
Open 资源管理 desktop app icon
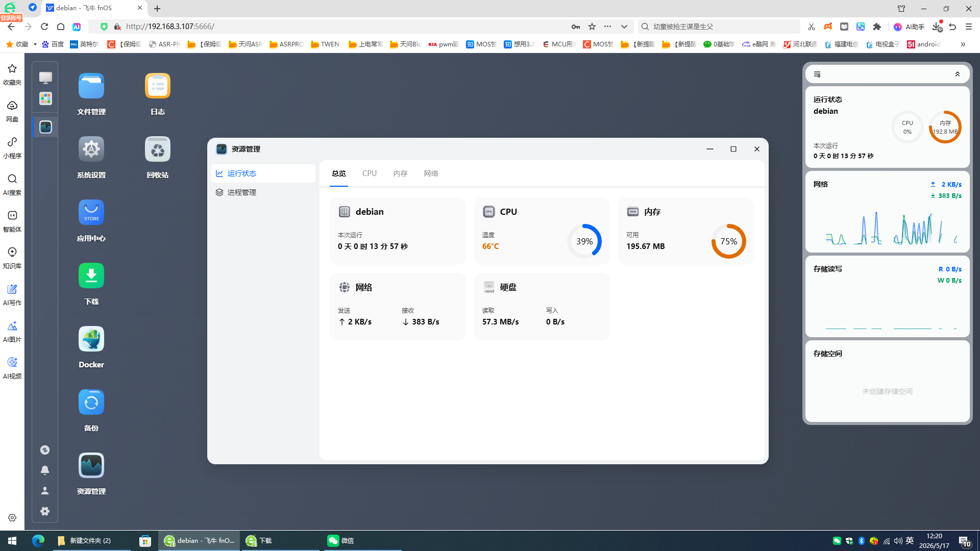91,465
